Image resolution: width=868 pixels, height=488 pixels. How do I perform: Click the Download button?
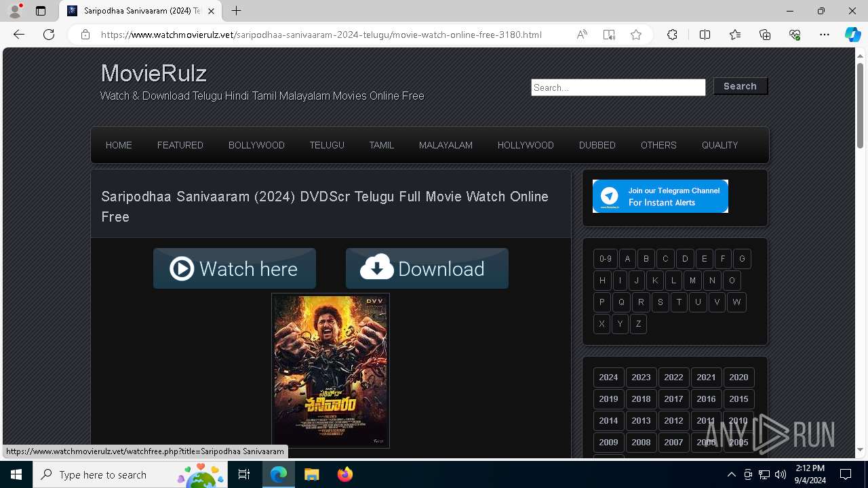tap(427, 268)
